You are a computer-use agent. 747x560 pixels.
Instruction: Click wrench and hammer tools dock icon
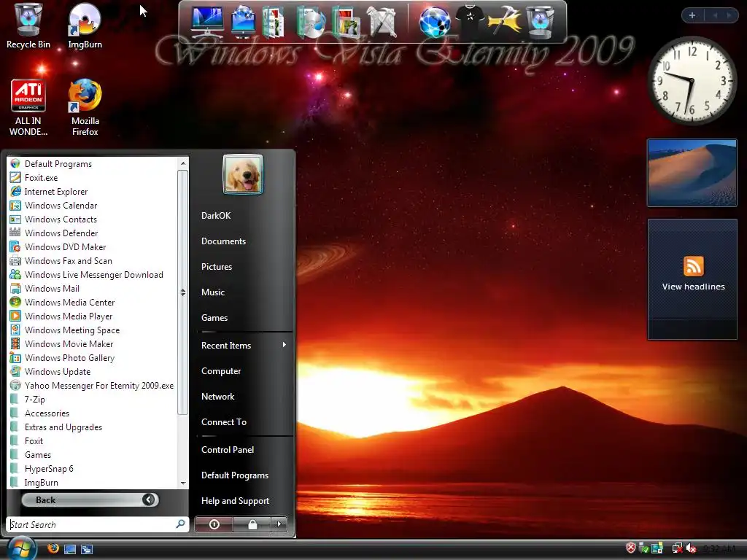pyautogui.click(x=382, y=21)
